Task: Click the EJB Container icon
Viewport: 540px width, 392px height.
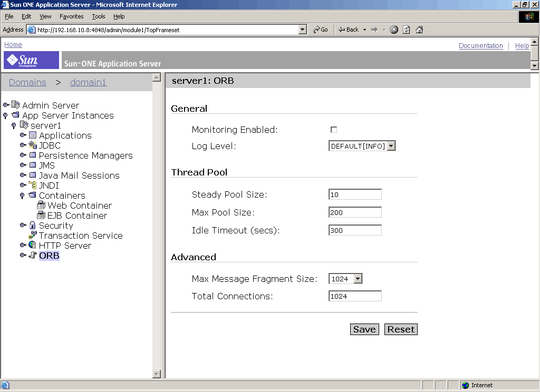Action: 41,215
